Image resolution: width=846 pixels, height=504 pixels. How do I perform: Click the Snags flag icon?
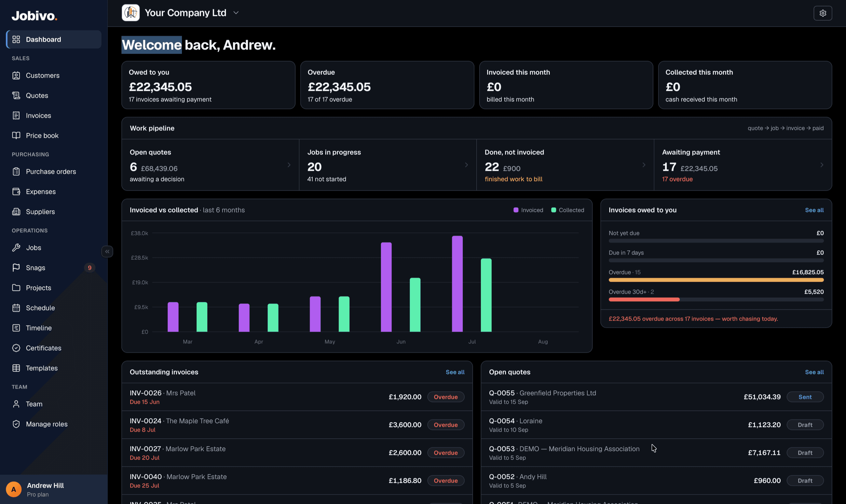(x=16, y=268)
